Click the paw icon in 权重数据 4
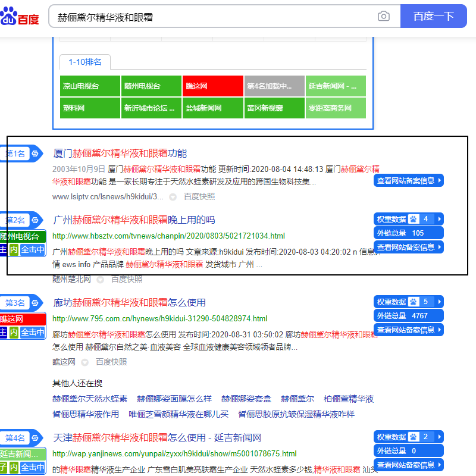 tap(413, 219)
